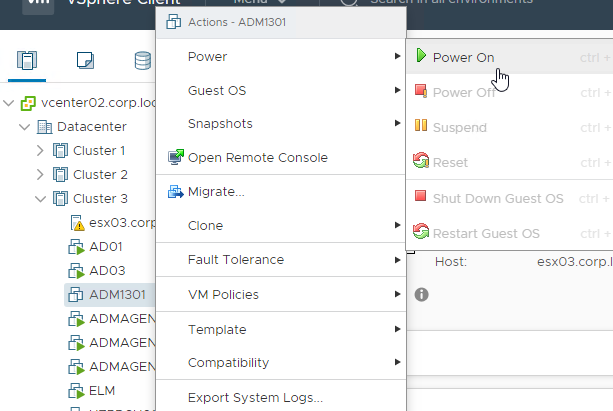Open the Snapshots submenu arrow
This screenshot has height=411, width=613.
(x=397, y=124)
